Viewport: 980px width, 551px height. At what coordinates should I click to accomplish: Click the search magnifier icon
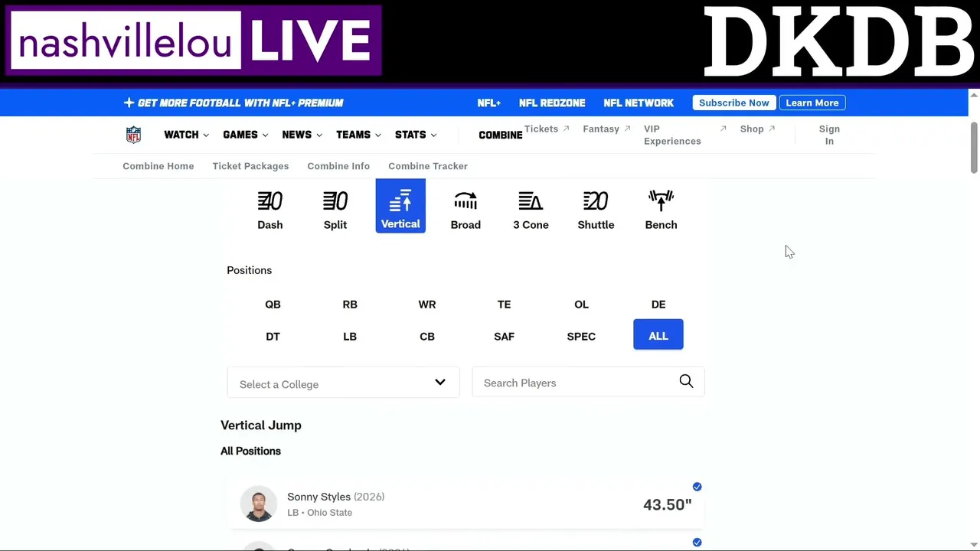pyautogui.click(x=686, y=381)
